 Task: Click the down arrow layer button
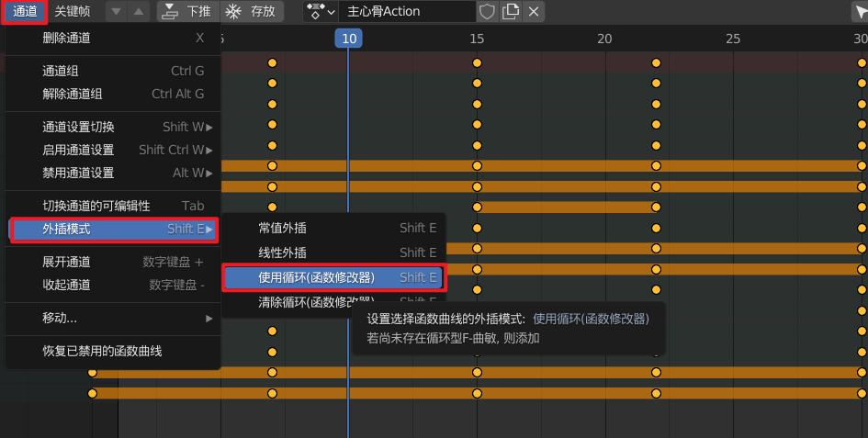pyautogui.click(x=116, y=12)
